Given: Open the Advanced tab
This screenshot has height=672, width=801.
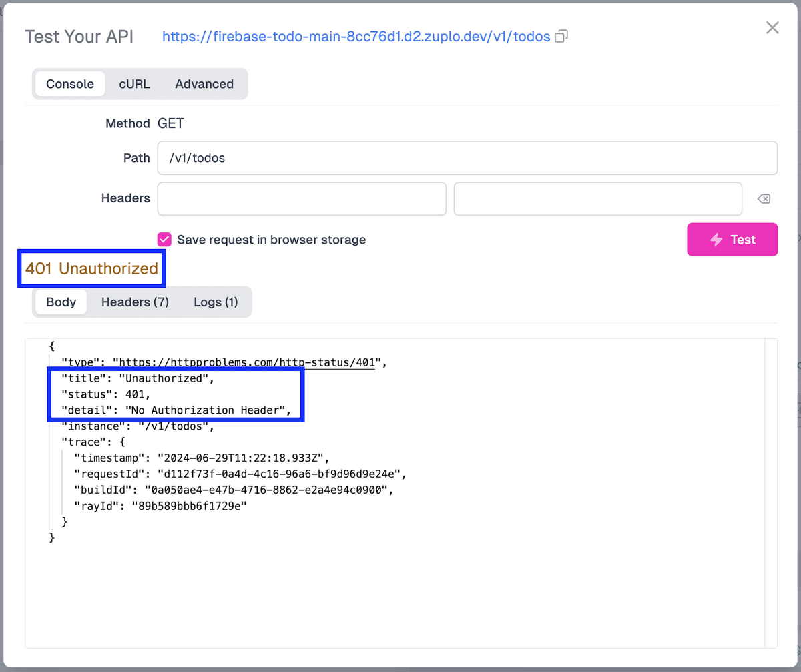Looking at the screenshot, I should coord(204,84).
